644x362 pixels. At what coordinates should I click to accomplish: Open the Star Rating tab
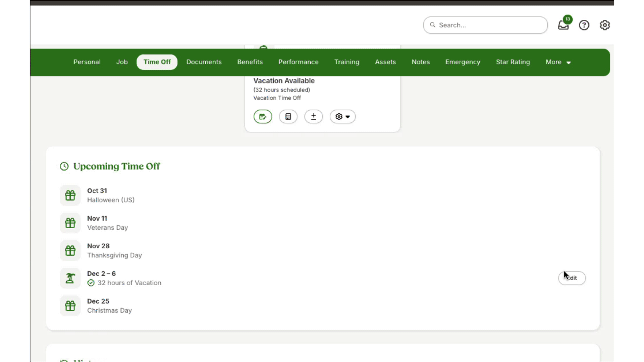[x=513, y=62]
